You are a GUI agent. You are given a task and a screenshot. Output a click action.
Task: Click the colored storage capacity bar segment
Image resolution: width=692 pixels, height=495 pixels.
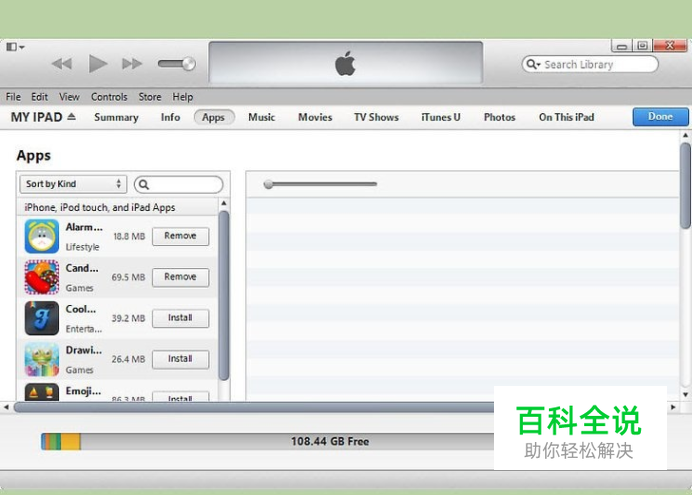pyautogui.click(x=61, y=442)
